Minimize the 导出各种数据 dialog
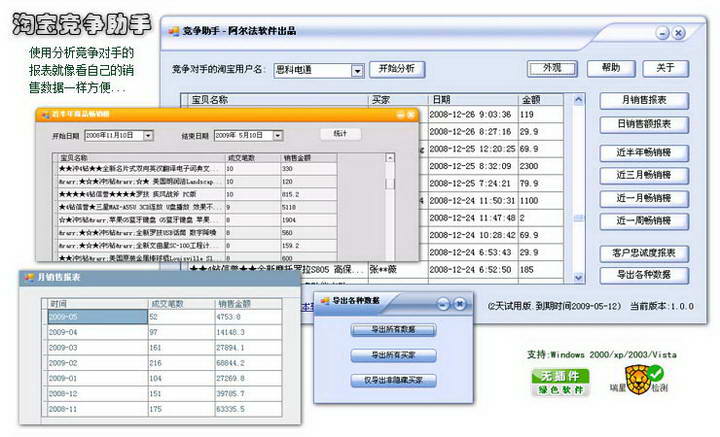Screen dimensions: 720x437 441,302
